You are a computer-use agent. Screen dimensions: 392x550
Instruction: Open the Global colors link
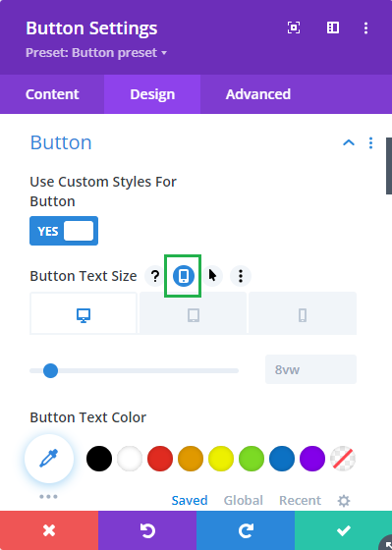[x=244, y=500]
